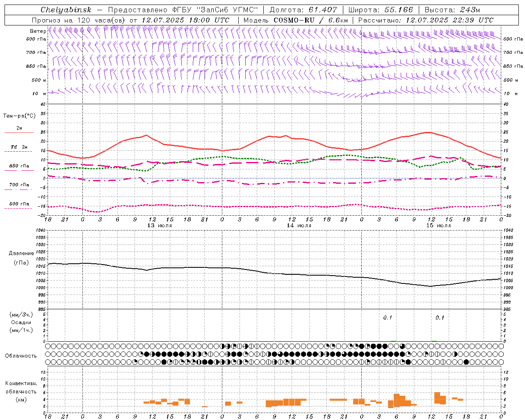Click the '(км)' unit under convective cloudiness
The width and height of the screenshot is (525, 420).
[x=21, y=399]
